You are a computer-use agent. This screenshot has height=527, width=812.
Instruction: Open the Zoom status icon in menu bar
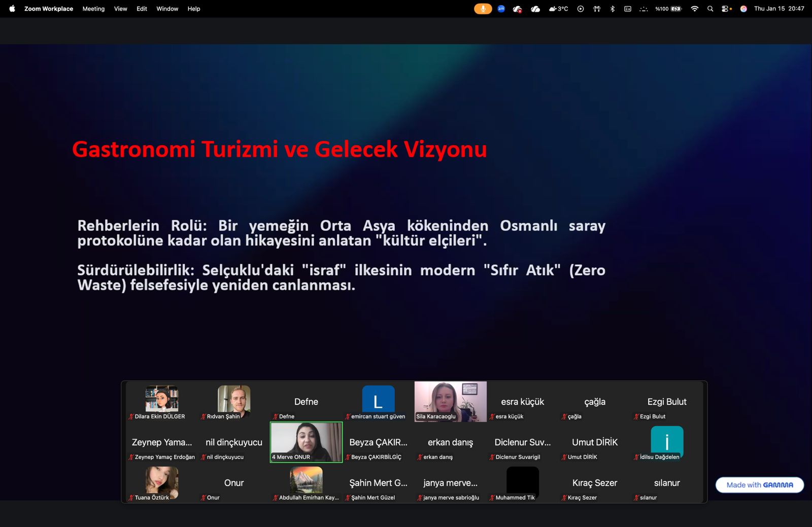click(501, 9)
